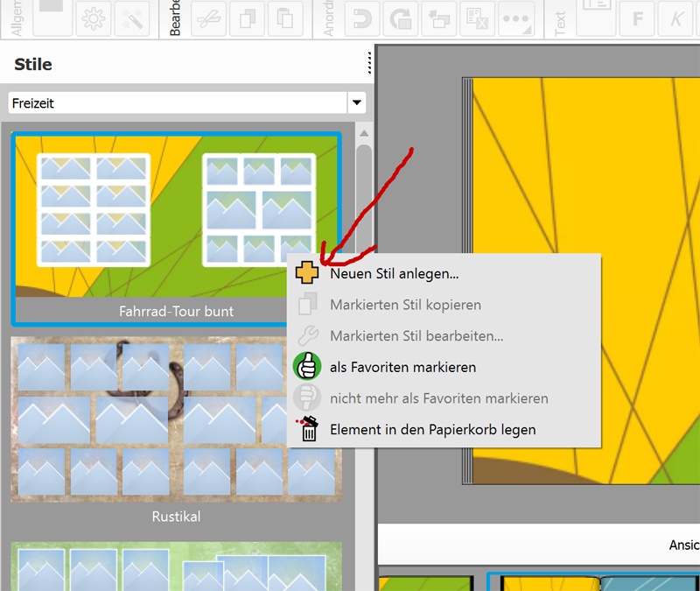Click the magic wand icon in toolbar
Screen dimensions: 700x591
click(x=130, y=18)
